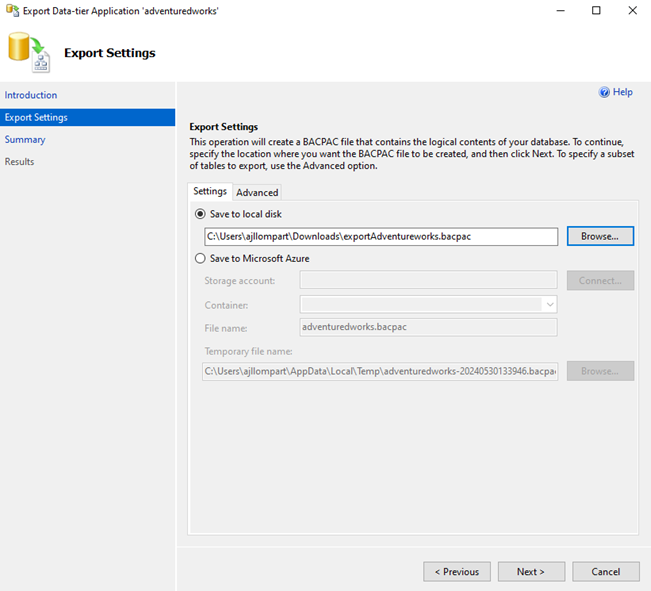Cancel the export wizard
This screenshot has width=651, height=591.
606,572
